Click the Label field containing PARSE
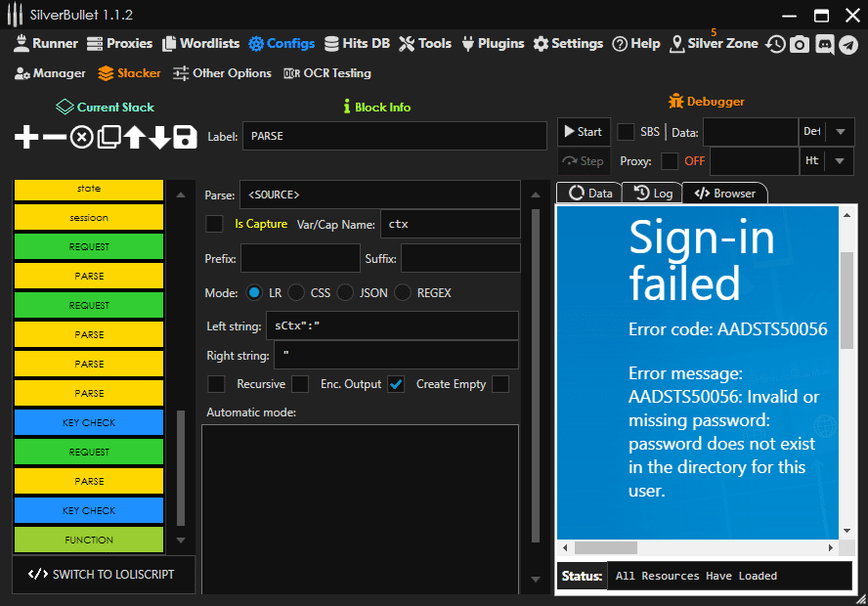 (395, 136)
